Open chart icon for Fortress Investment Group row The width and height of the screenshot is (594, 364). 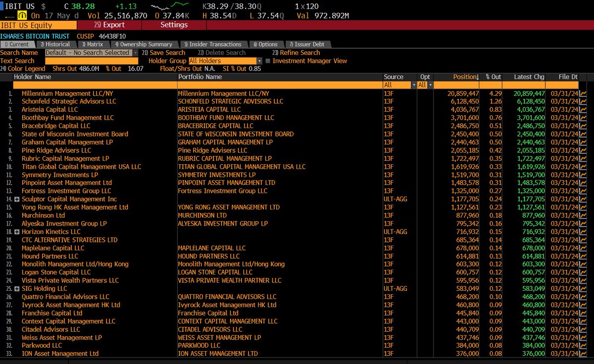tap(583, 191)
